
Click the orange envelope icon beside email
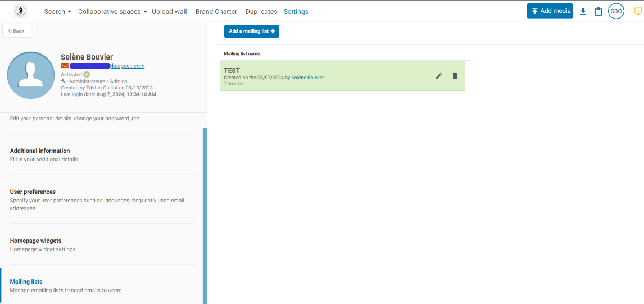coord(65,66)
